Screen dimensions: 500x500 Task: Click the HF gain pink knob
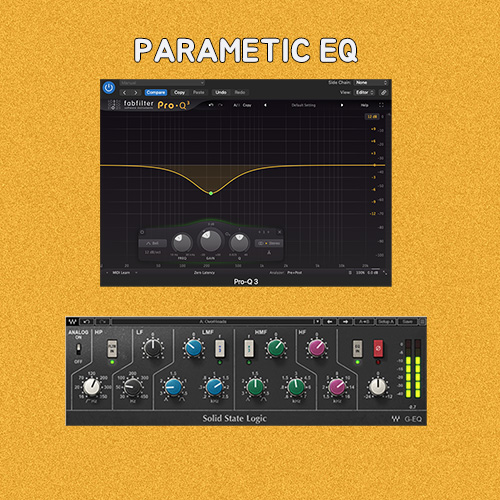[316, 348]
